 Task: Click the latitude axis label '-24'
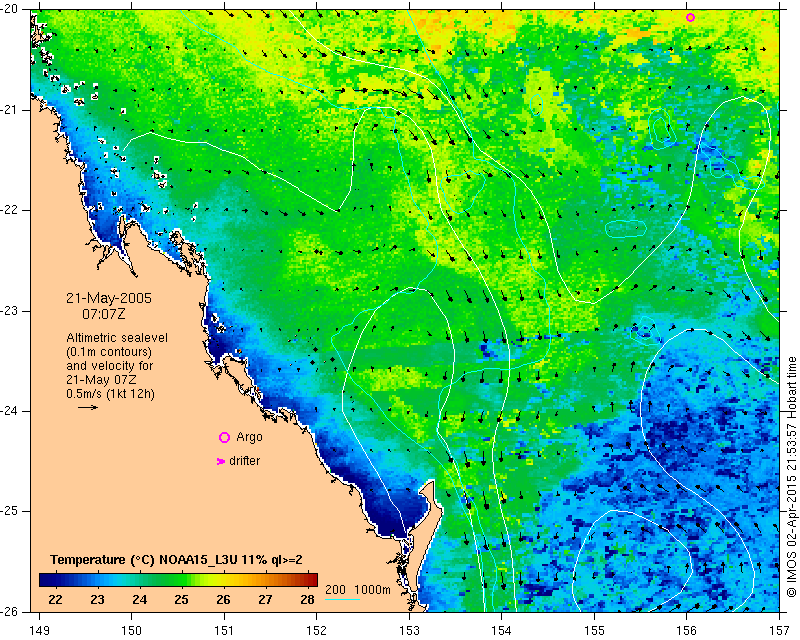coord(9,411)
